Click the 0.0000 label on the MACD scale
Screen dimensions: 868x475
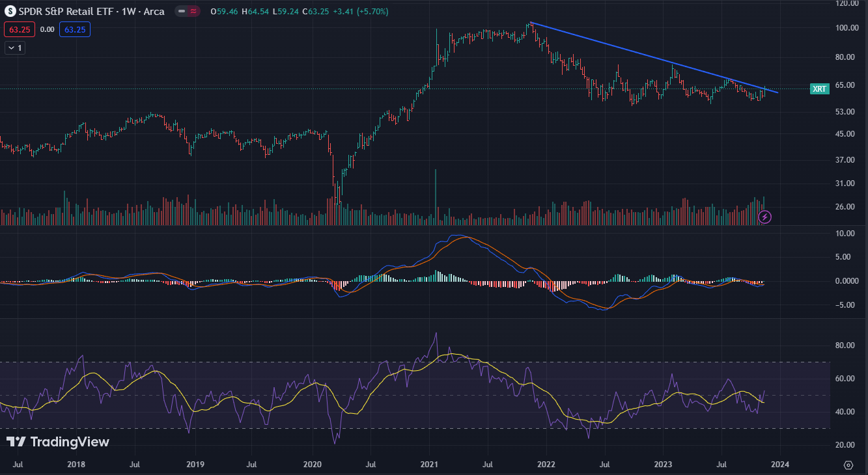tap(848, 281)
